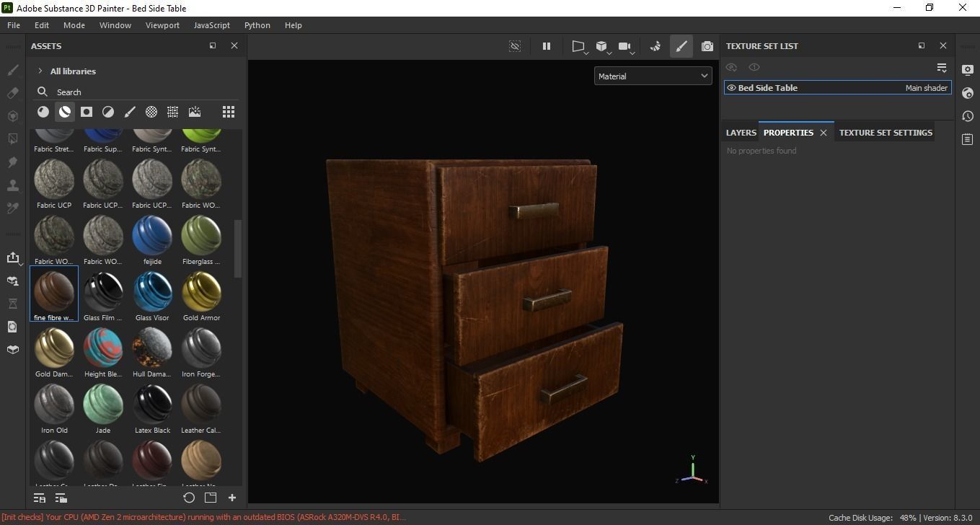Filter assets by Materials sphere icon
980x525 pixels.
43,112
